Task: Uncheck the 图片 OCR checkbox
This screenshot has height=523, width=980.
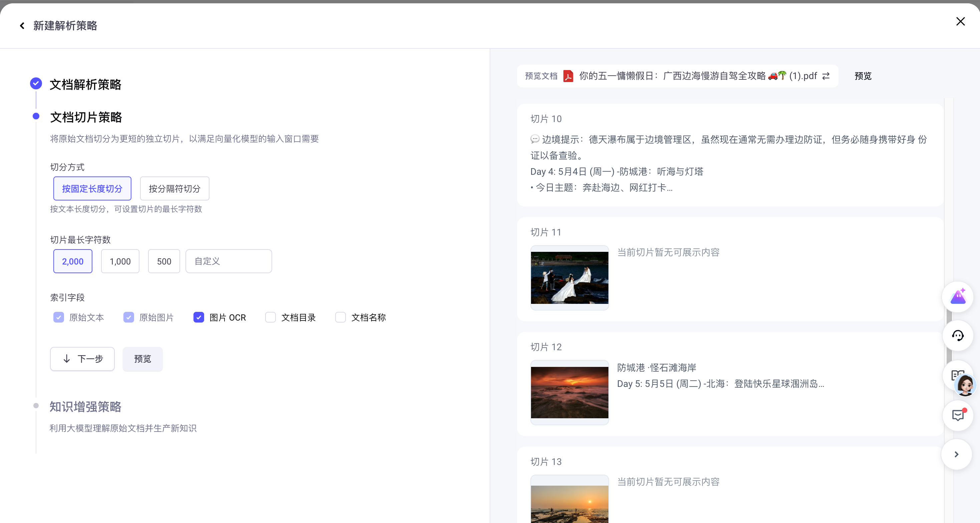Action: [198, 317]
